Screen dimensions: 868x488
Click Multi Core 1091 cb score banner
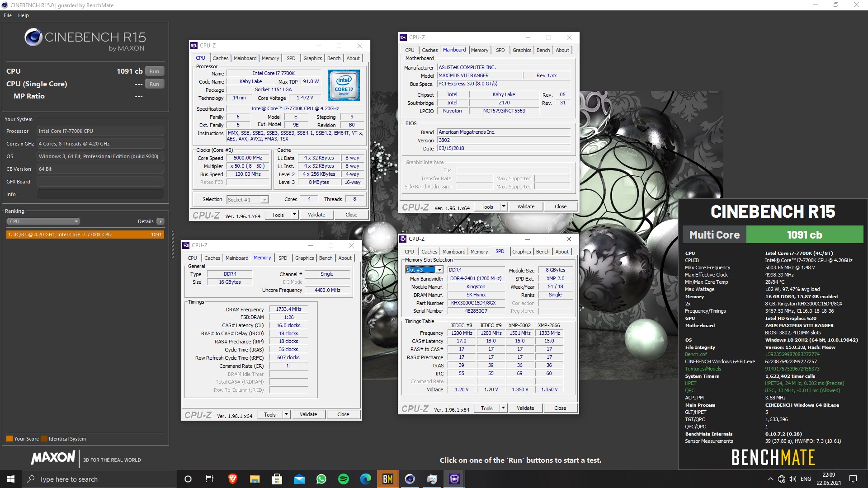773,235
